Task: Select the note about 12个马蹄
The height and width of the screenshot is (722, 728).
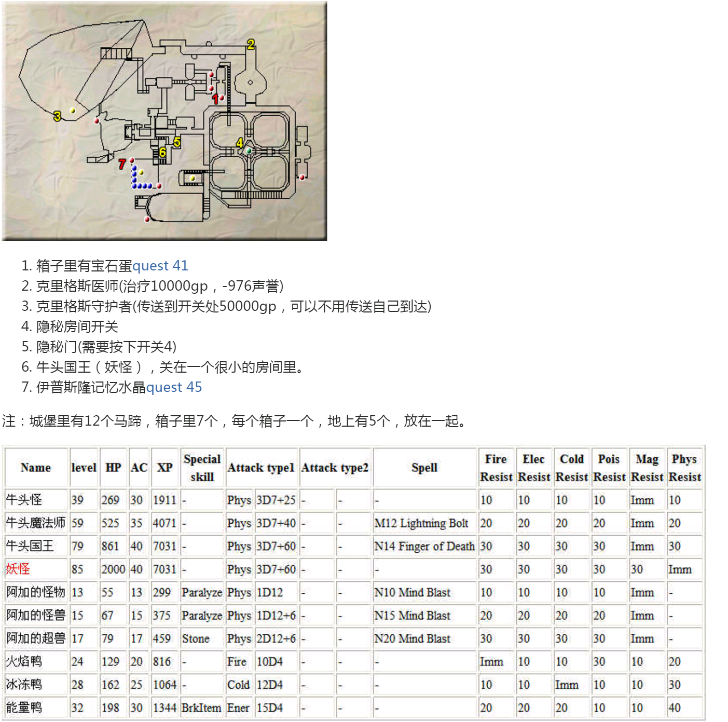Action: point(237,421)
